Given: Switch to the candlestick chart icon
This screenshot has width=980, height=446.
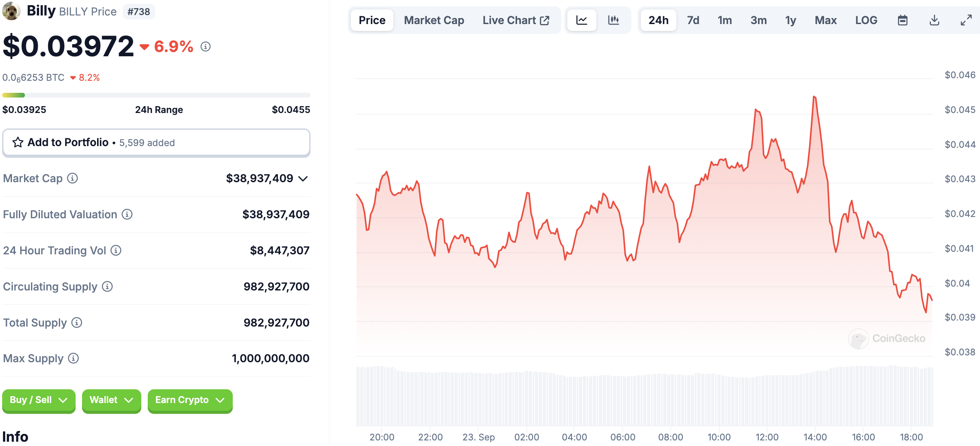Looking at the screenshot, I should point(613,20).
